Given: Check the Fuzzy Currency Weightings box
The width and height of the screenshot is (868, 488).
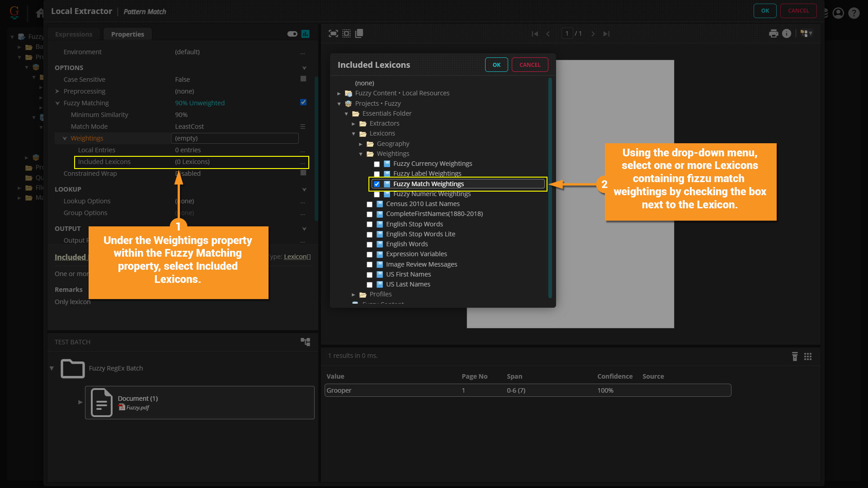Looking at the screenshot, I should [377, 164].
